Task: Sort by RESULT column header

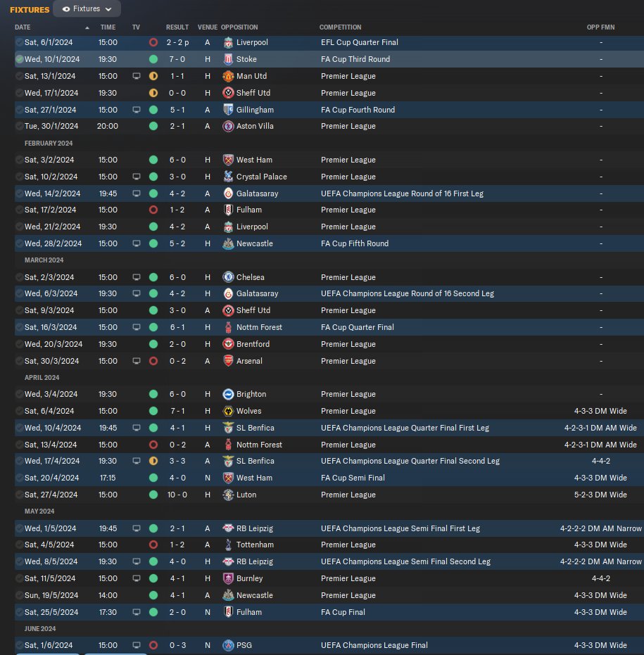Action: [x=177, y=27]
